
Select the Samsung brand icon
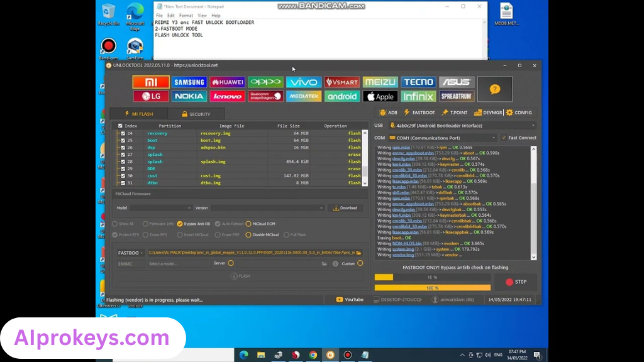189,82
